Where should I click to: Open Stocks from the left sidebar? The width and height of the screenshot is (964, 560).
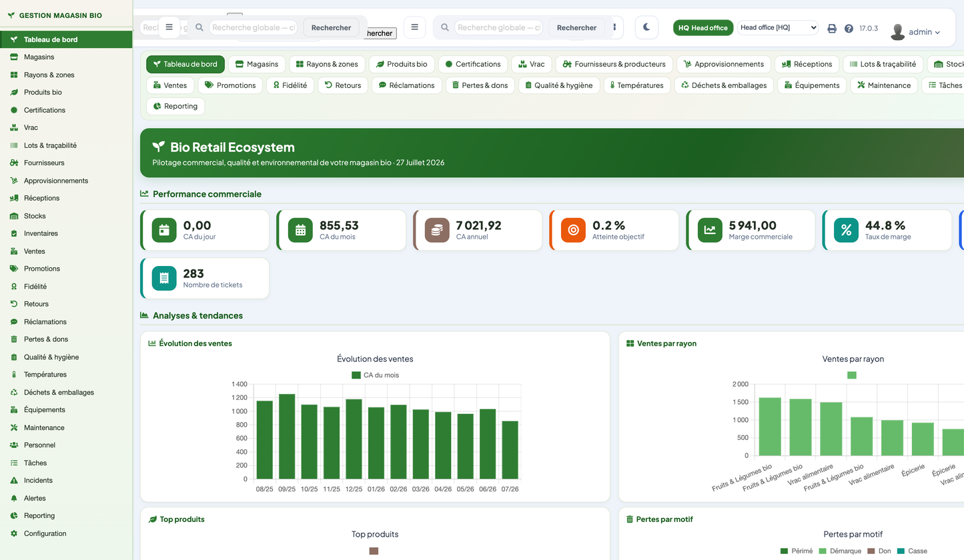click(x=66, y=216)
